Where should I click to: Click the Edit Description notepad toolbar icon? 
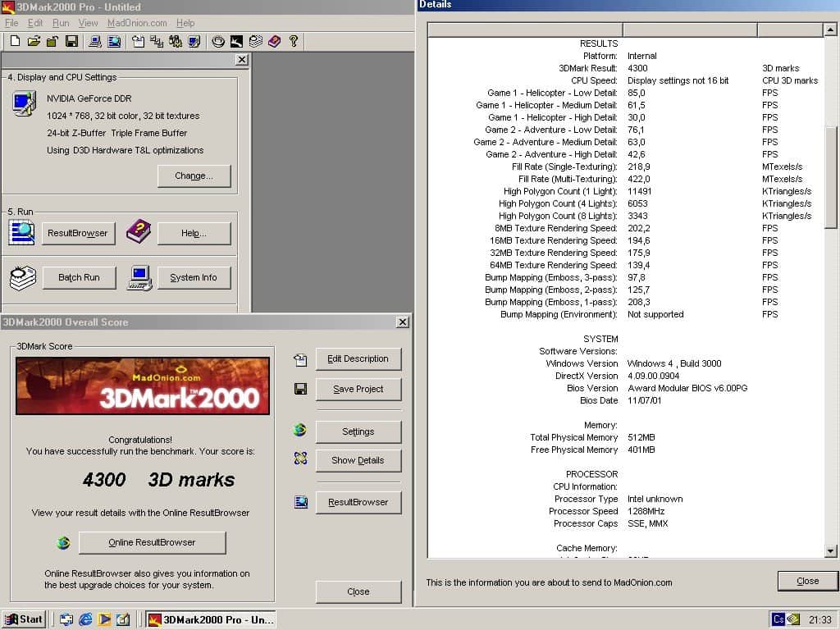(x=138, y=41)
